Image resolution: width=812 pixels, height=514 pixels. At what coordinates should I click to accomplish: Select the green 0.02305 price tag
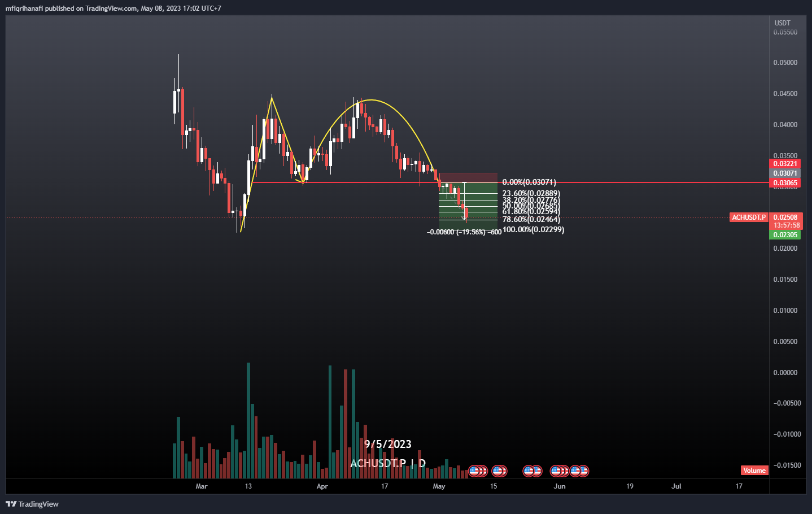(785, 235)
